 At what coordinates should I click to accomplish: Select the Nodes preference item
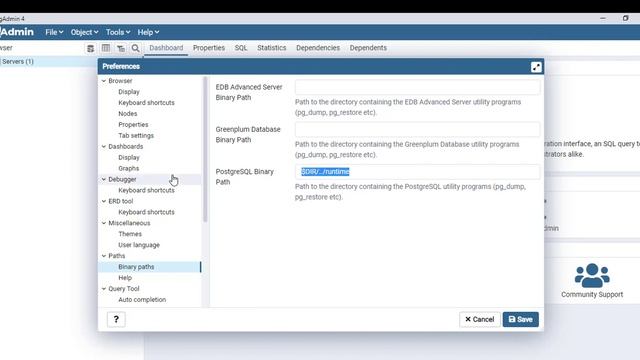click(x=128, y=113)
